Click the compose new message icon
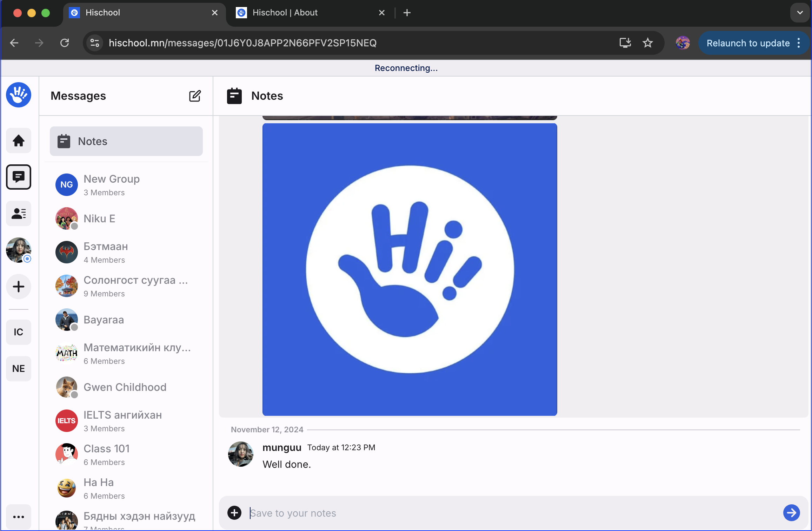 pyautogui.click(x=195, y=96)
